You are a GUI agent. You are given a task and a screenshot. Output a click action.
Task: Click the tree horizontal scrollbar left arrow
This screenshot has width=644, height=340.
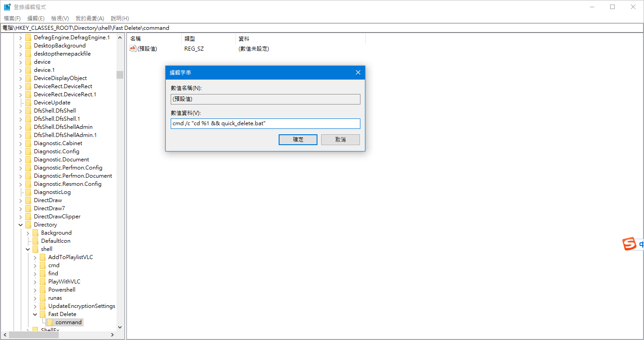(x=4, y=335)
